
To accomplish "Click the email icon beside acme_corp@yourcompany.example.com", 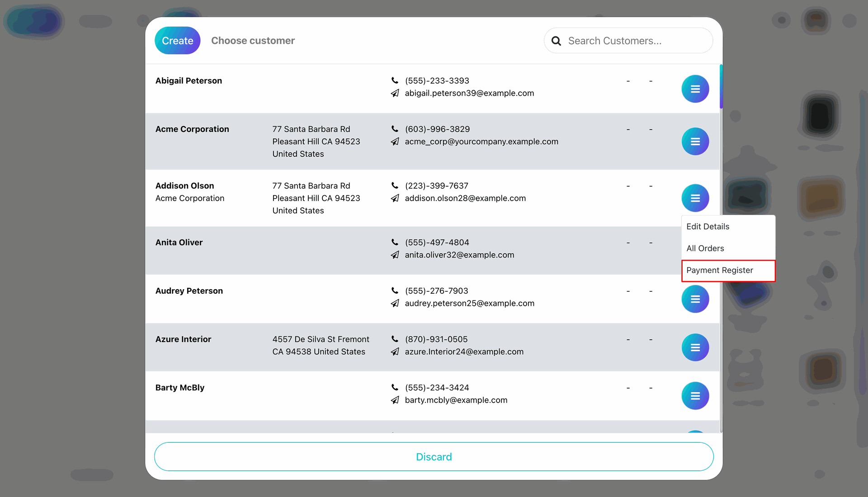I will coord(395,141).
